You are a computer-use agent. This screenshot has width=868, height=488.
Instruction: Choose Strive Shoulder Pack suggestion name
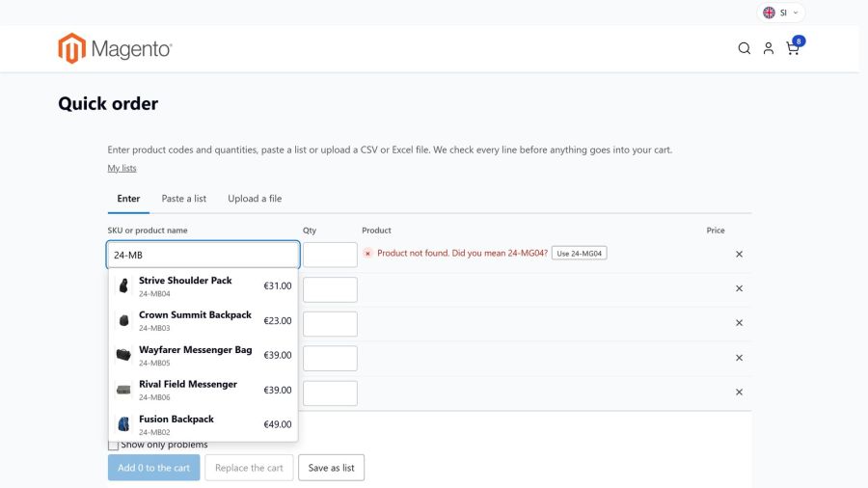(x=185, y=281)
